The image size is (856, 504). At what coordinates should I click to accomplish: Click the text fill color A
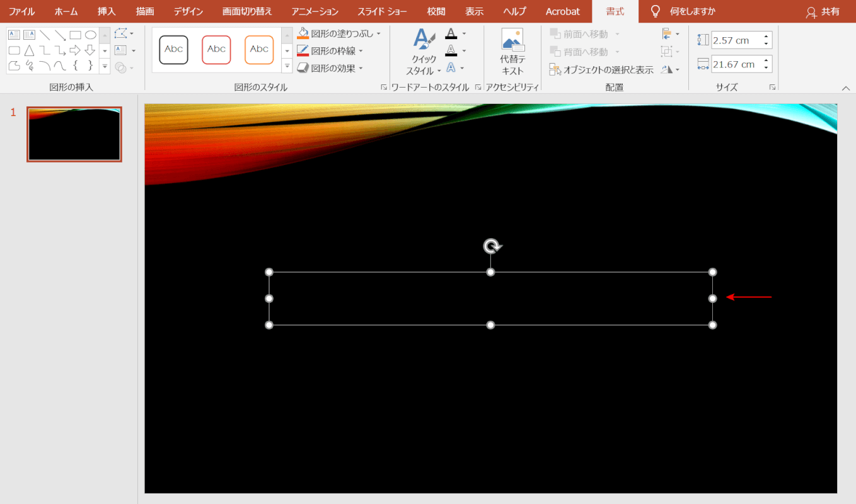(451, 33)
